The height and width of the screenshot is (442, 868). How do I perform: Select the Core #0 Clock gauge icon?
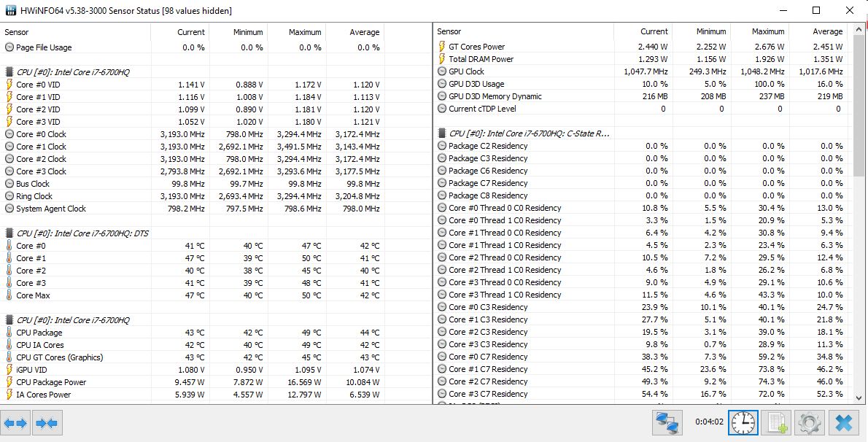click(9, 134)
